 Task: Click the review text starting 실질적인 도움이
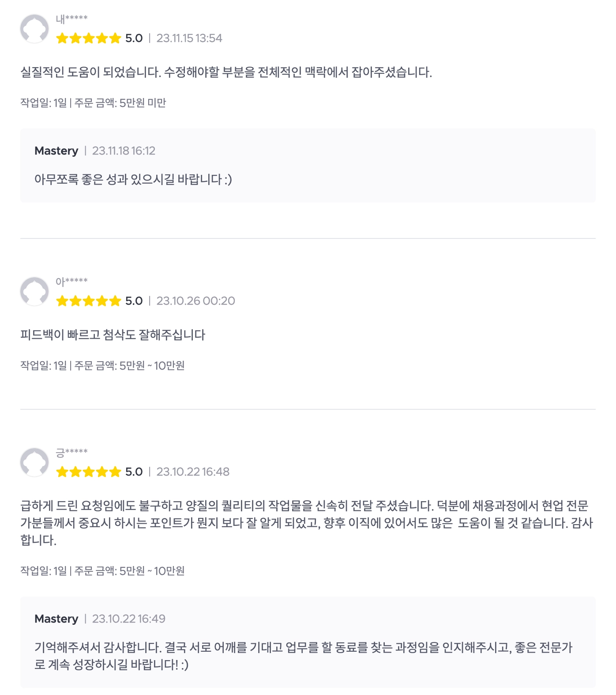coord(226,72)
